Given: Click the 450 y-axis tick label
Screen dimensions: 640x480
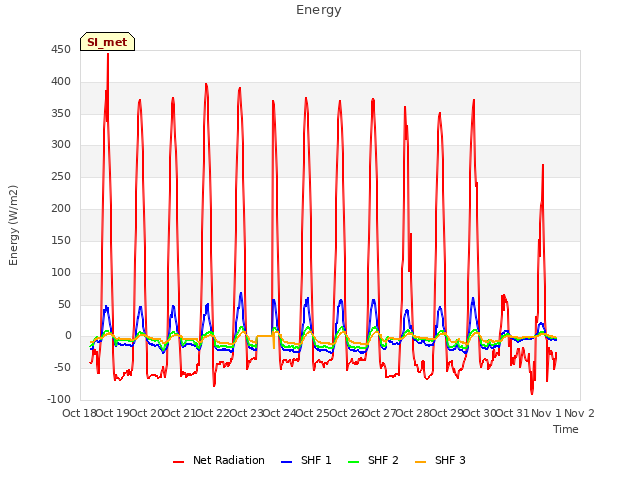Looking at the screenshot, I should coord(61,50).
